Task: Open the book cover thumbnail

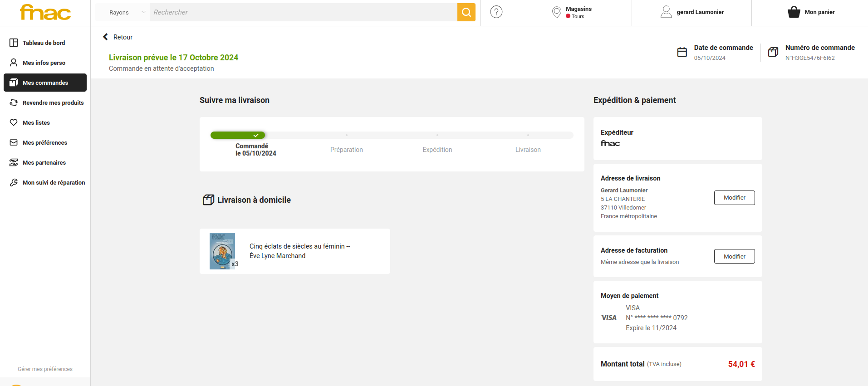Action: [222, 251]
